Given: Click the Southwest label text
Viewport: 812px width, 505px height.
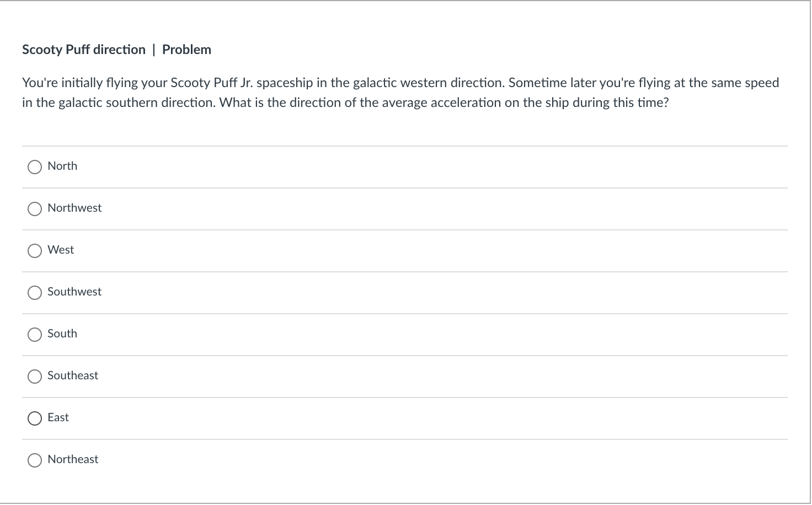Looking at the screenshot, I should [x=74, y=292].
